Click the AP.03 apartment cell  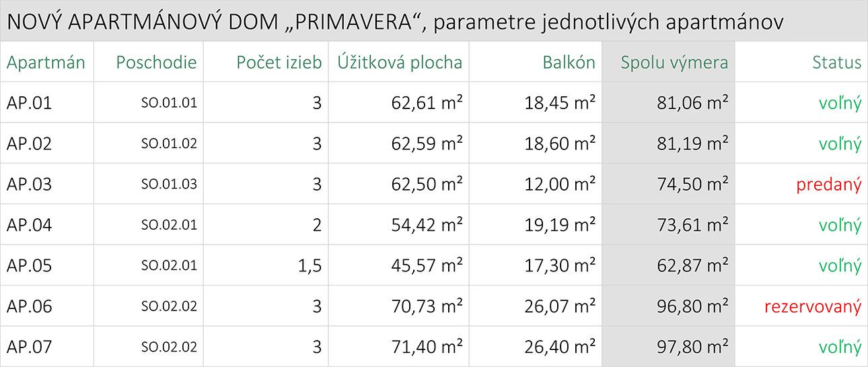click(30, 185)
